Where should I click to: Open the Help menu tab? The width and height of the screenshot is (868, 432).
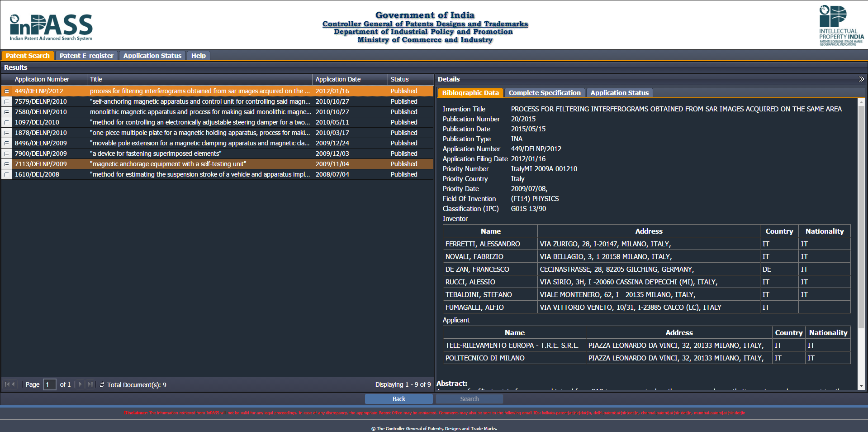coord(198,56)
